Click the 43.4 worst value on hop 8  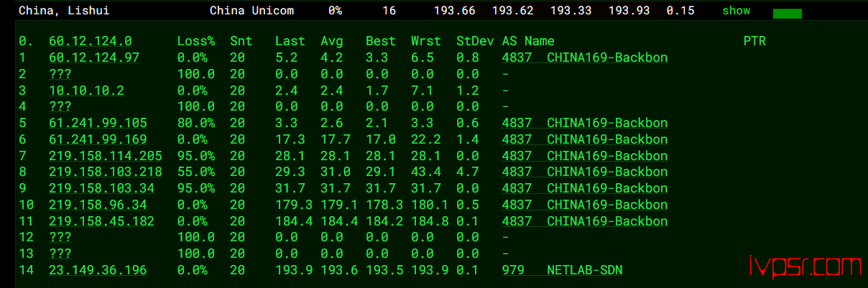click(426, 172)
